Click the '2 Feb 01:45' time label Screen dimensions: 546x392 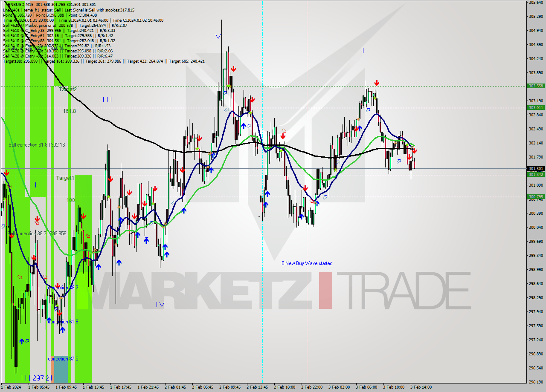(x=175, y=387)
